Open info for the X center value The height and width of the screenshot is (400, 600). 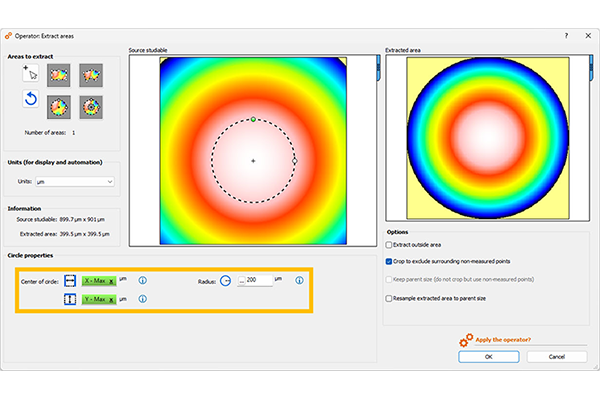pos(143,281)
